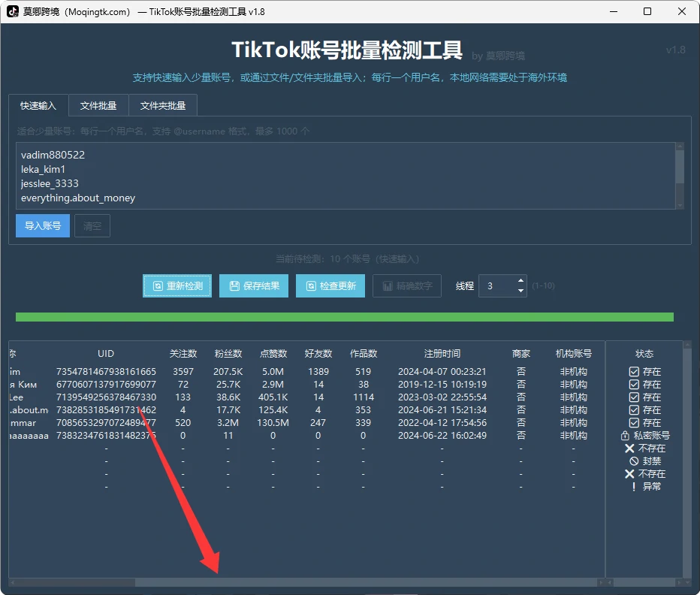
Task: Click UID 6770607137917699077
Action: click(106, 384)
